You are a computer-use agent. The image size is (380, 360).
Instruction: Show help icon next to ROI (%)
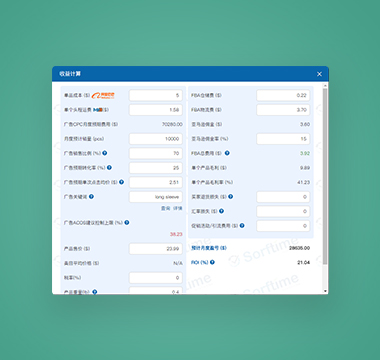212,262
